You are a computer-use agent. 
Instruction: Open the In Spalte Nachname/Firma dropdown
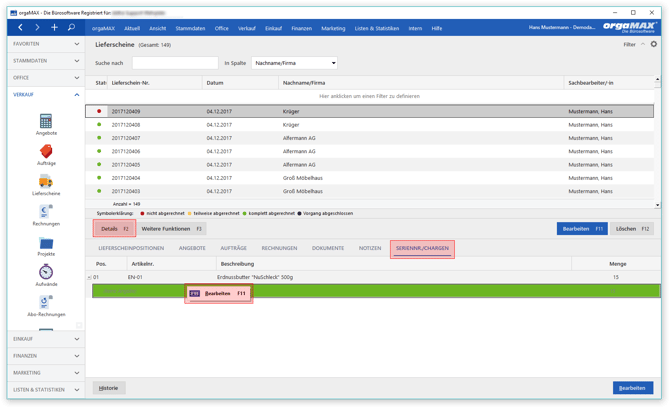294,63
